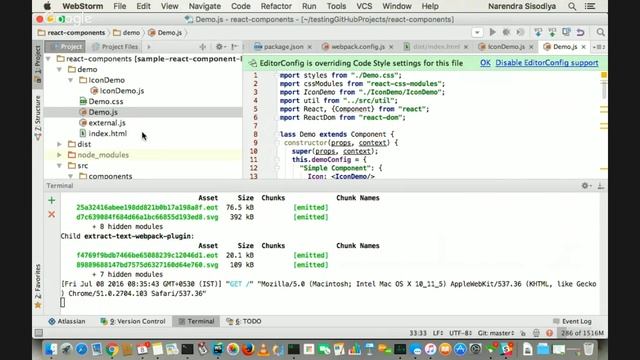Click the terminal input cursor line
The image size is (640, 360).
(x=62, y=302)
